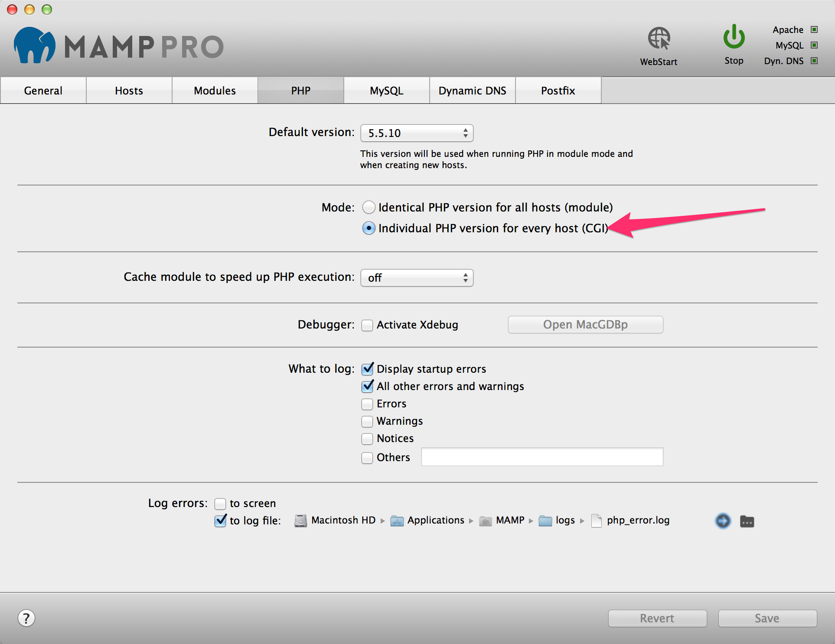Open the Postfix tab
The height and width of the screenshot is (644, 835).
click(x=558, y=91)
